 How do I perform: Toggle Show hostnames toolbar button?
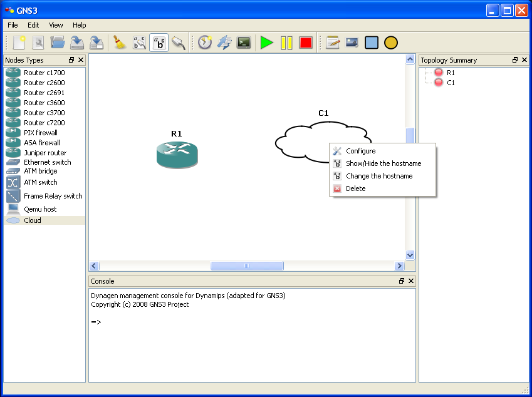click(x=159, y=43)
